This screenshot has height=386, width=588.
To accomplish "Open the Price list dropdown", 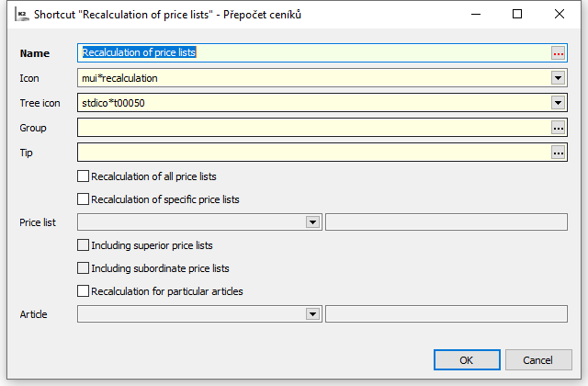I will point(312,222).
